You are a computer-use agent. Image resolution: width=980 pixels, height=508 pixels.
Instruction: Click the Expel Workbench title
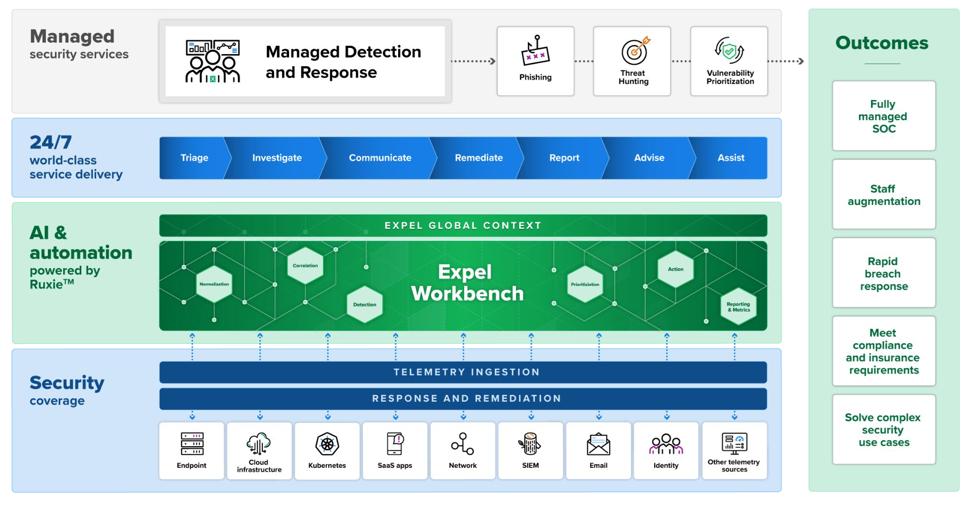467,282
